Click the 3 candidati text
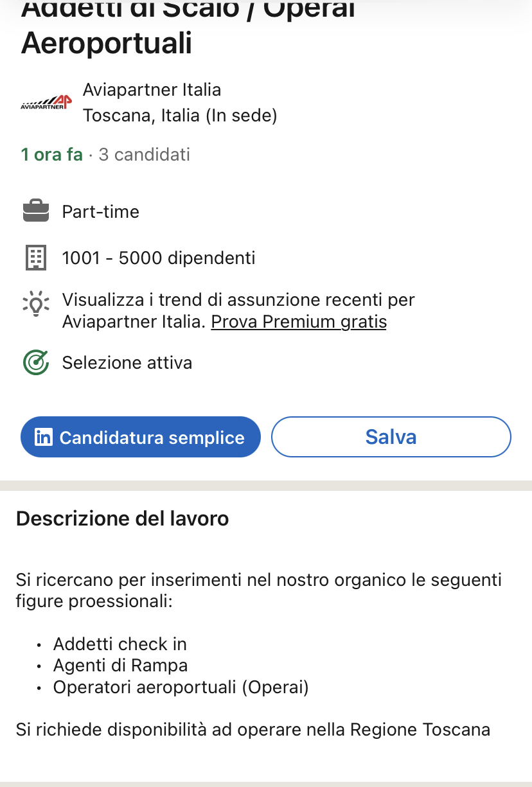 coord(144,155)
